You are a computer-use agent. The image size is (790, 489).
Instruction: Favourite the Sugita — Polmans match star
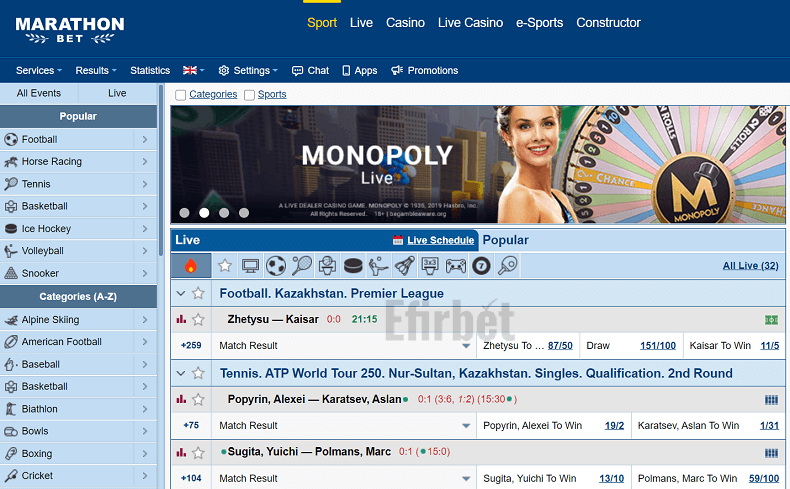click(199, 453)
